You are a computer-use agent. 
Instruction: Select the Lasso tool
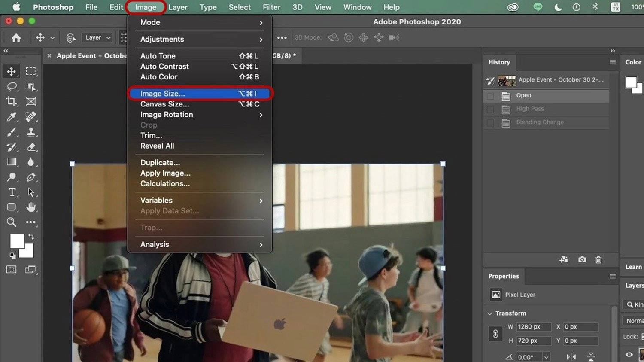[x=12, y=86]
